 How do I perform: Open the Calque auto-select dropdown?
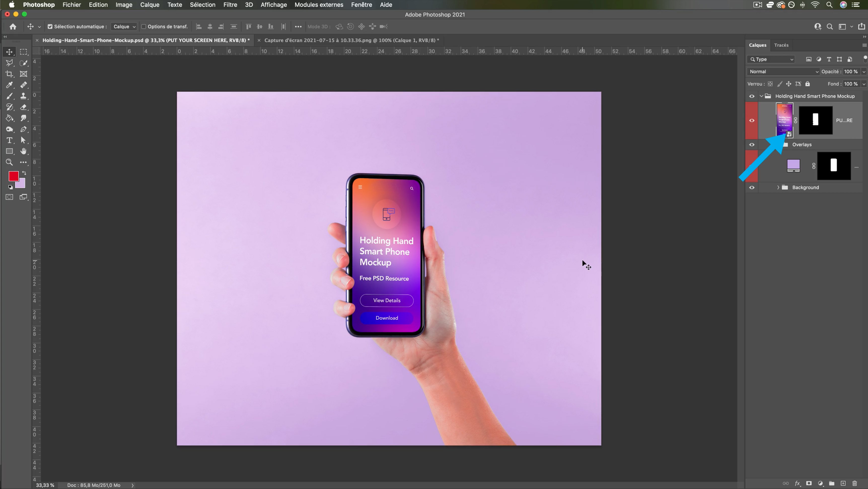click(x=124, y=27)
